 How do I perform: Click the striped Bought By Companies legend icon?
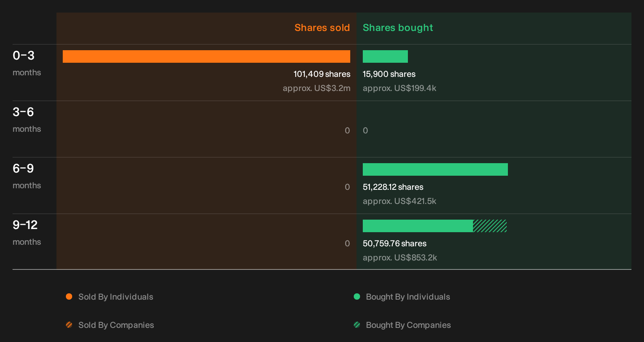click(357, 325)
